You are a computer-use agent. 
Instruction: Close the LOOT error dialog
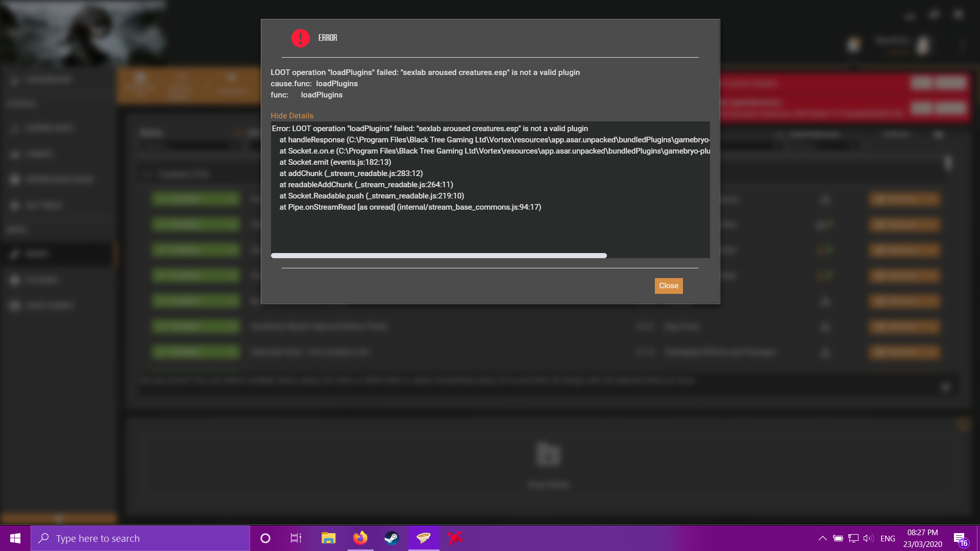(x=669, y=286)
